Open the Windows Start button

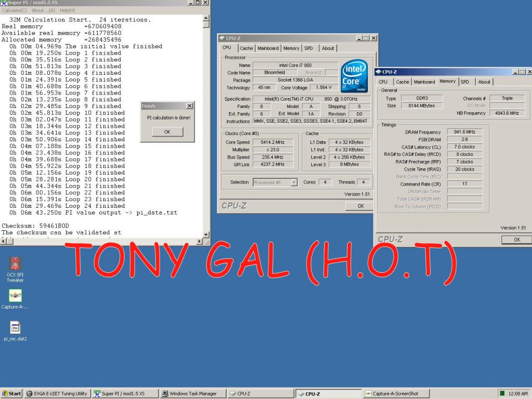point(11,394)
